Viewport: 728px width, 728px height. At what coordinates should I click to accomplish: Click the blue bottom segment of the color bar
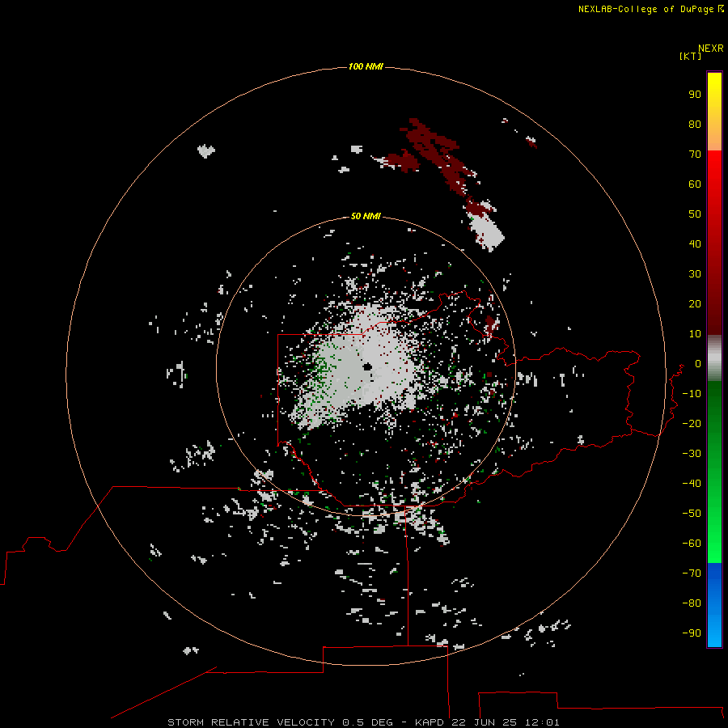pos(714,604)
